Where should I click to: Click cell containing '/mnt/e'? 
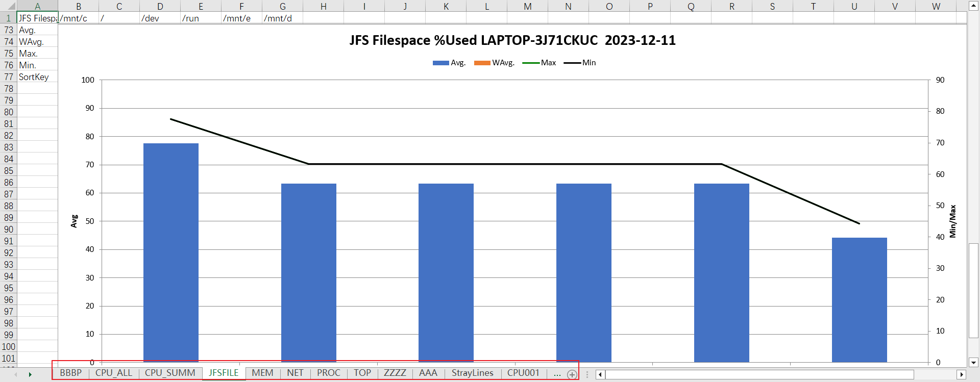242,18
